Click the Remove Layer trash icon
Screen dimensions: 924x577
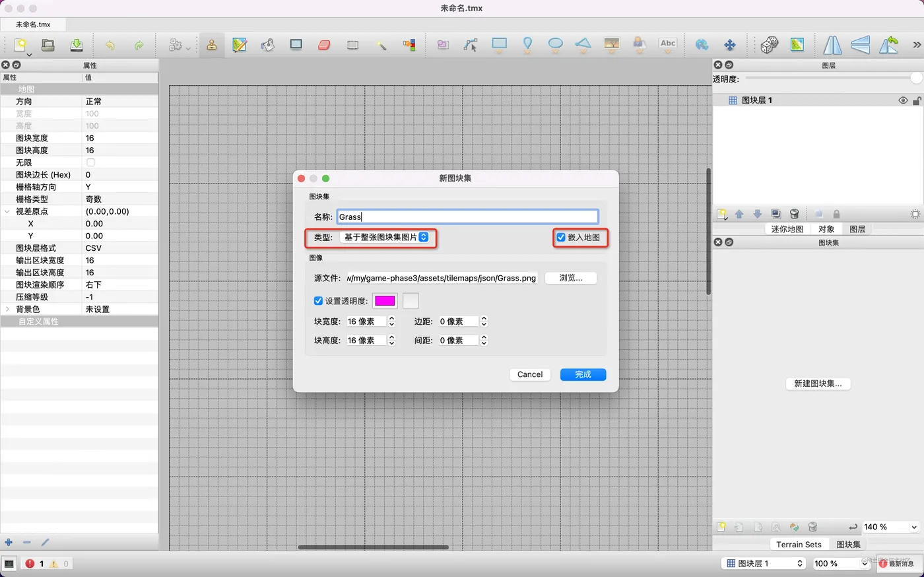tap(795, 214)
